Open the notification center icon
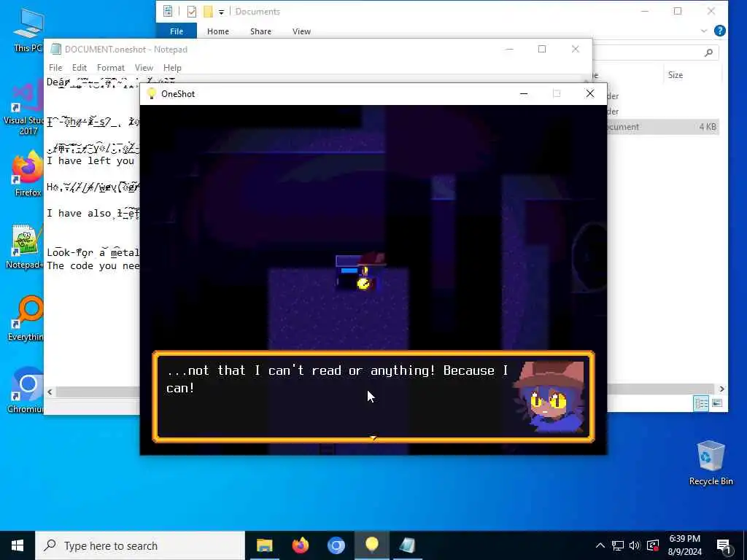The image size is (747, 560). tap(724, 545)
